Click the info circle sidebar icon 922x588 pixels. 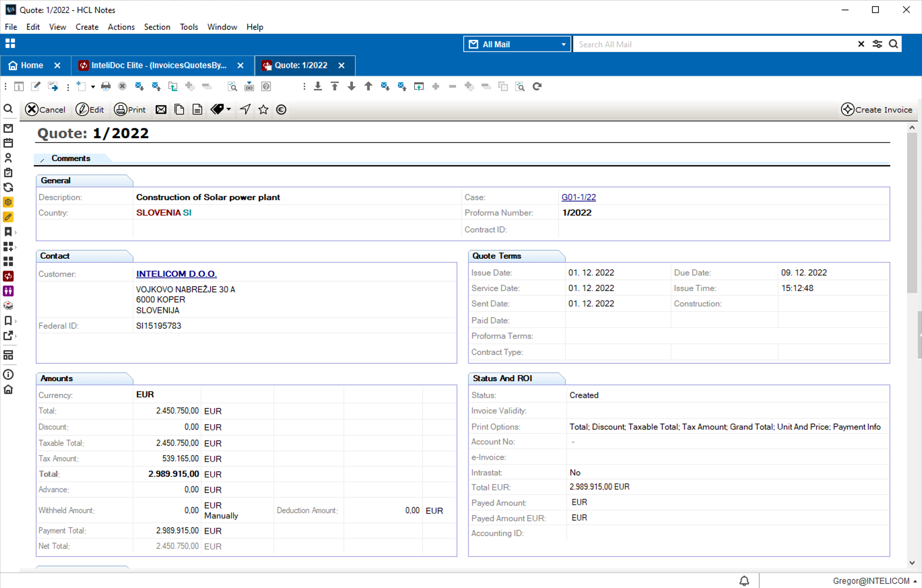click(x=8, y=375)
